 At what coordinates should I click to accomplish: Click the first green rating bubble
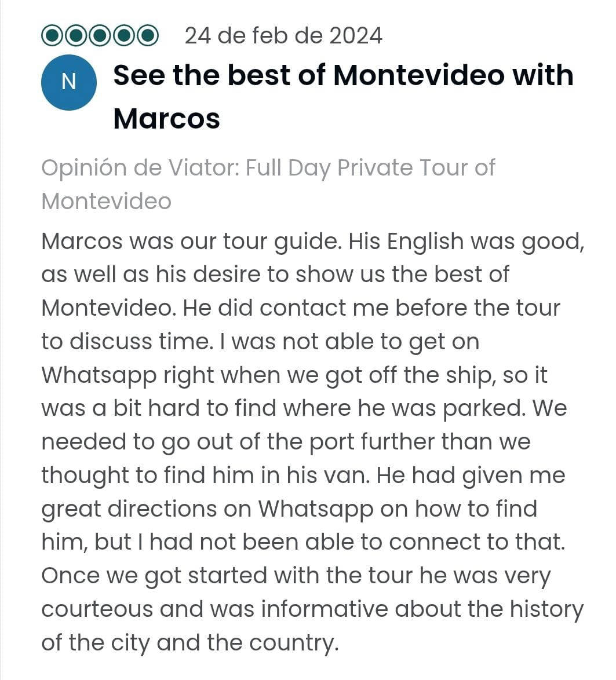(x=53, y=35)
